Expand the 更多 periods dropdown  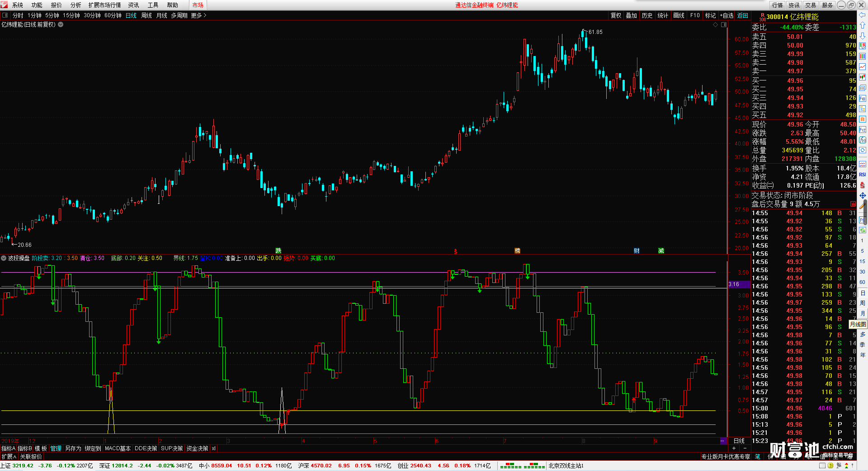point(198,15)
